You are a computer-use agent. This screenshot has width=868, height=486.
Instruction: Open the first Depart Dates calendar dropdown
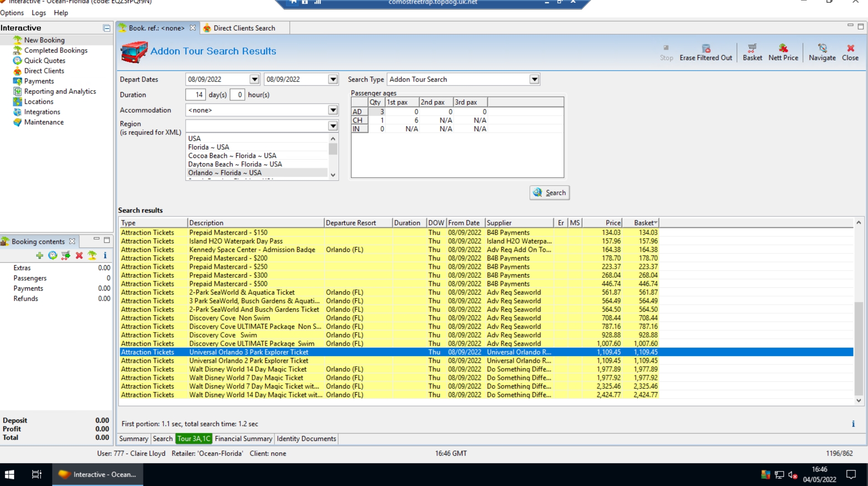254,79
